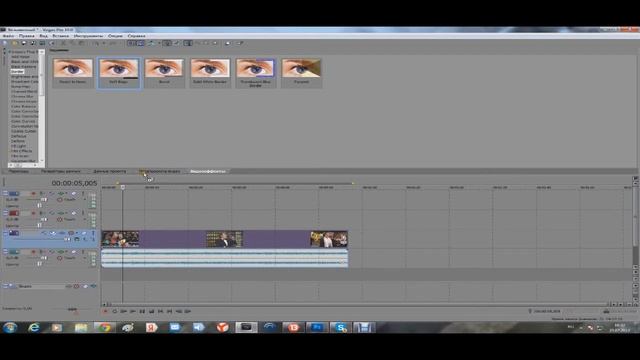Undo the last action via toolbar
The height and width of the screenshot is (360, 640).
(x=96, y=43)
